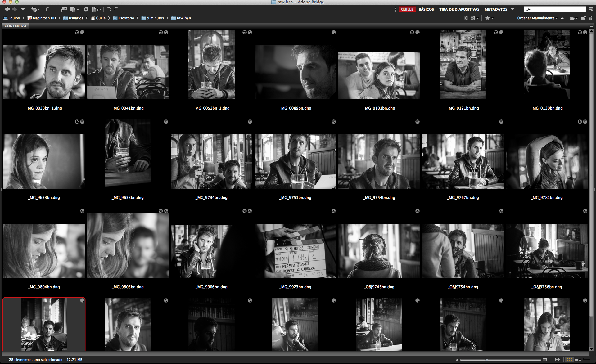This screenshot has height=364, width=596.
Task: Adjust the thumbnail size slider
Action: tap(487, 360)
